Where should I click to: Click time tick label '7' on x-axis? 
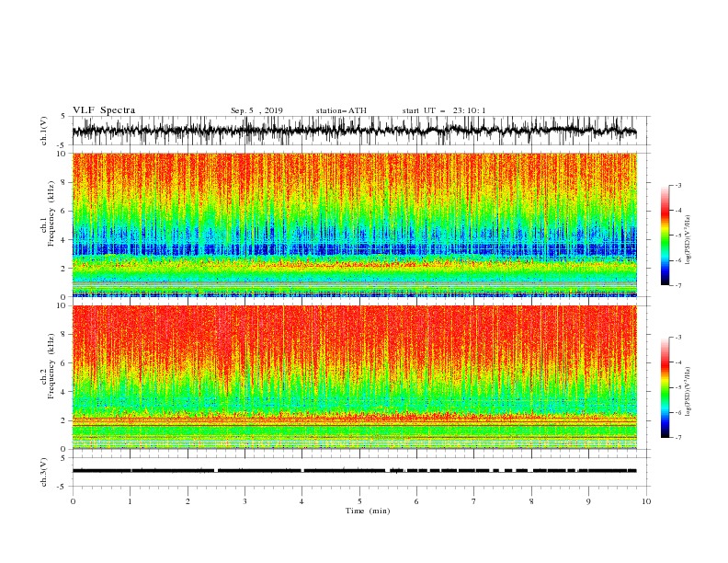(x=474, y=501)
